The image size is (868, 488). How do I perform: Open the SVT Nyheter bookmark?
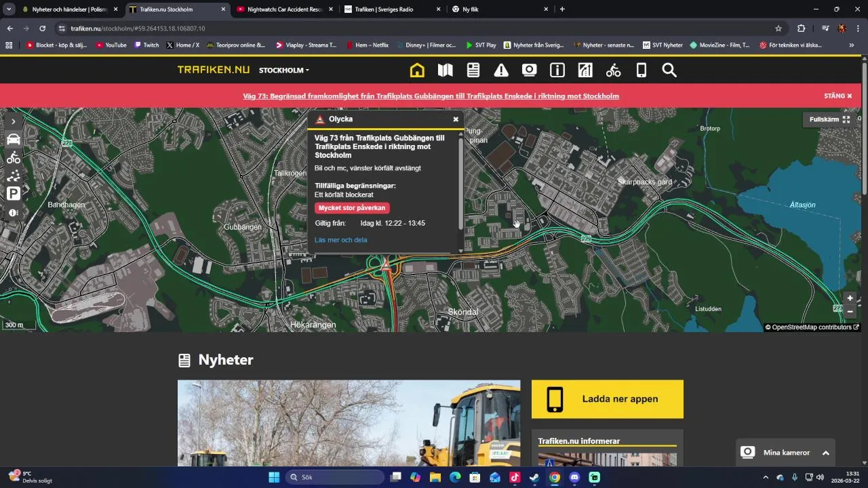coord(663,45)
